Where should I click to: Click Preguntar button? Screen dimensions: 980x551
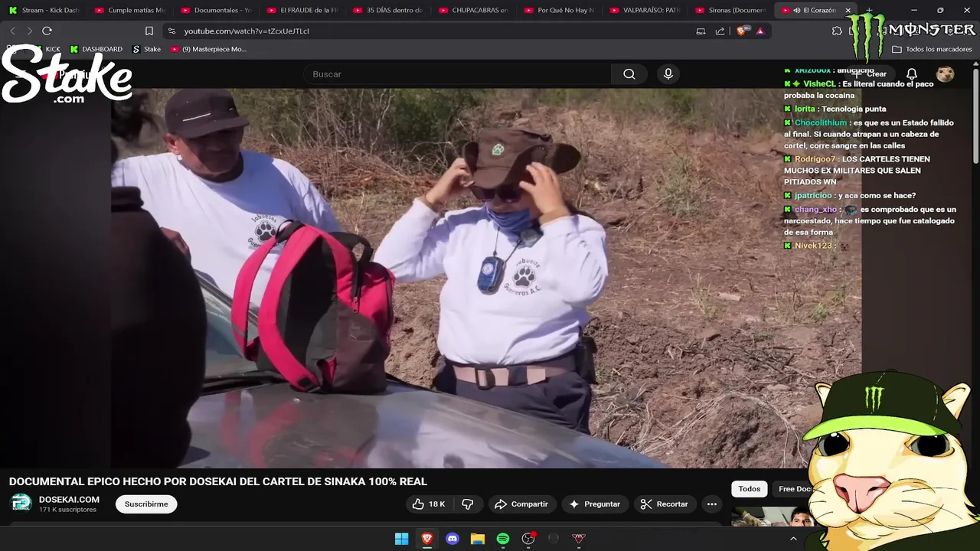coord(594,504)
